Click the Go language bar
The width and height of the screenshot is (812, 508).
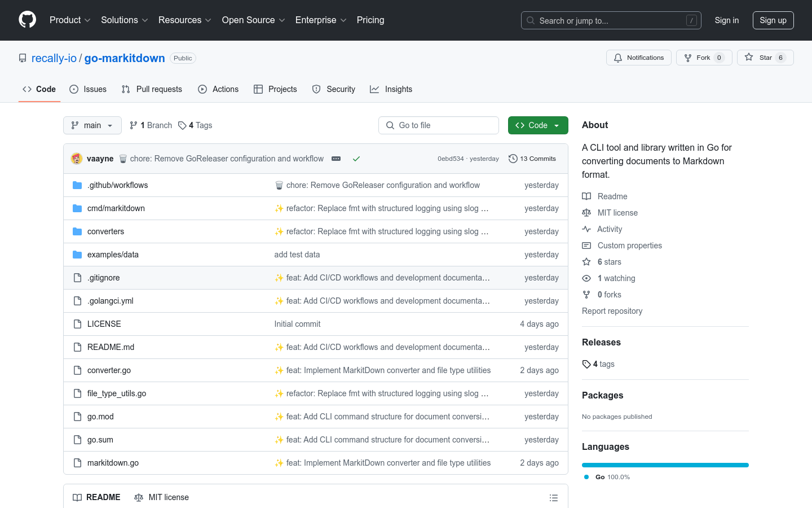pyautogui.click(x=665, y=465)
